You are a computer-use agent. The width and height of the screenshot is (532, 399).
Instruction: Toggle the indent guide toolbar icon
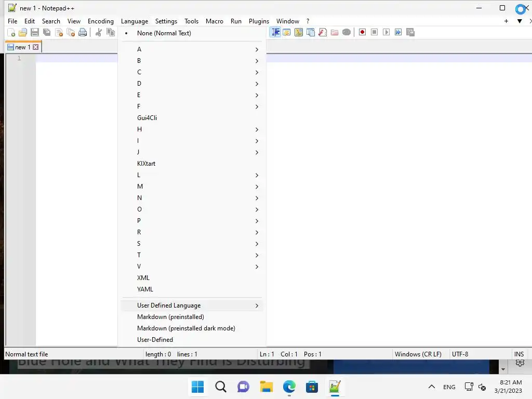[275, 32]
